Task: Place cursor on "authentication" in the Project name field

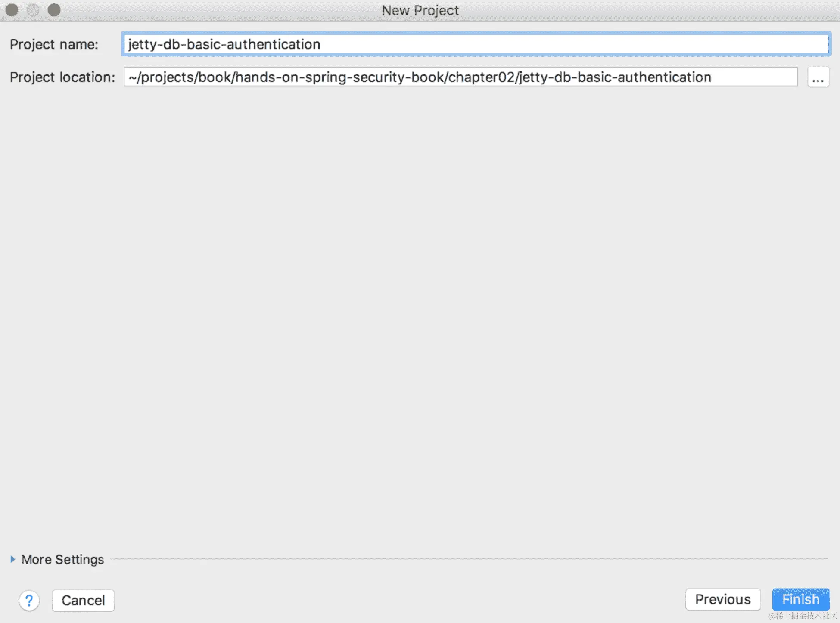Action: (x=274, y=44)
